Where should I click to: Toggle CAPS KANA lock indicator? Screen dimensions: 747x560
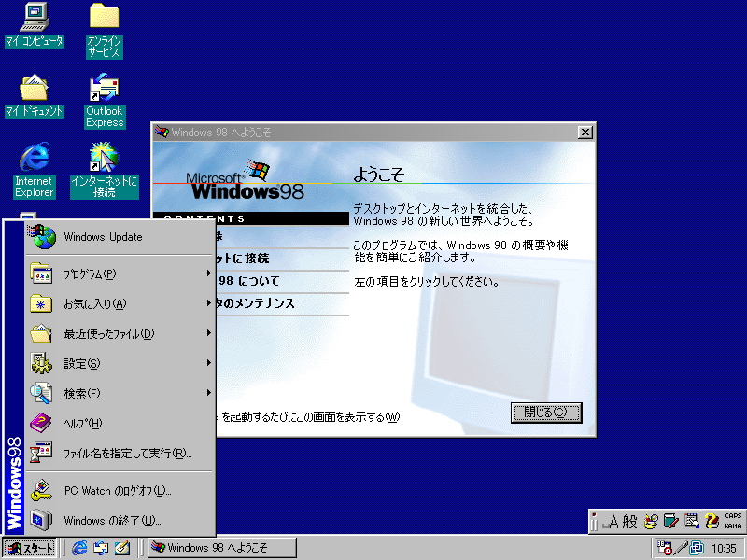coord(733,521)
